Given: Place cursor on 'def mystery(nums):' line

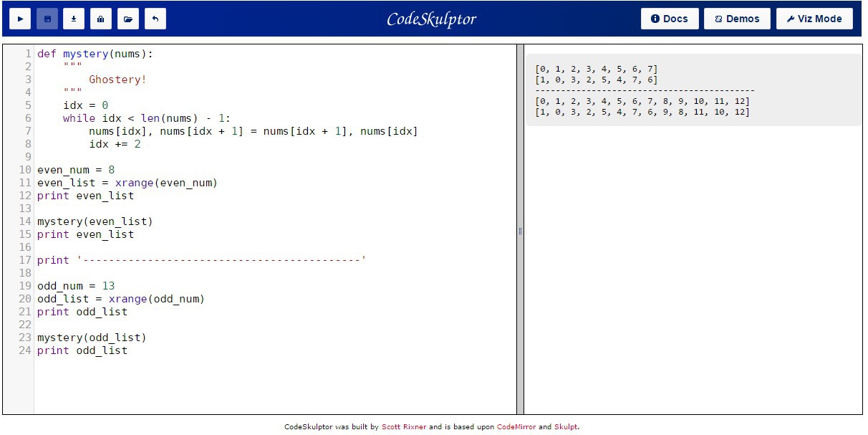Looking at the screenshot, I should point(95,54).
